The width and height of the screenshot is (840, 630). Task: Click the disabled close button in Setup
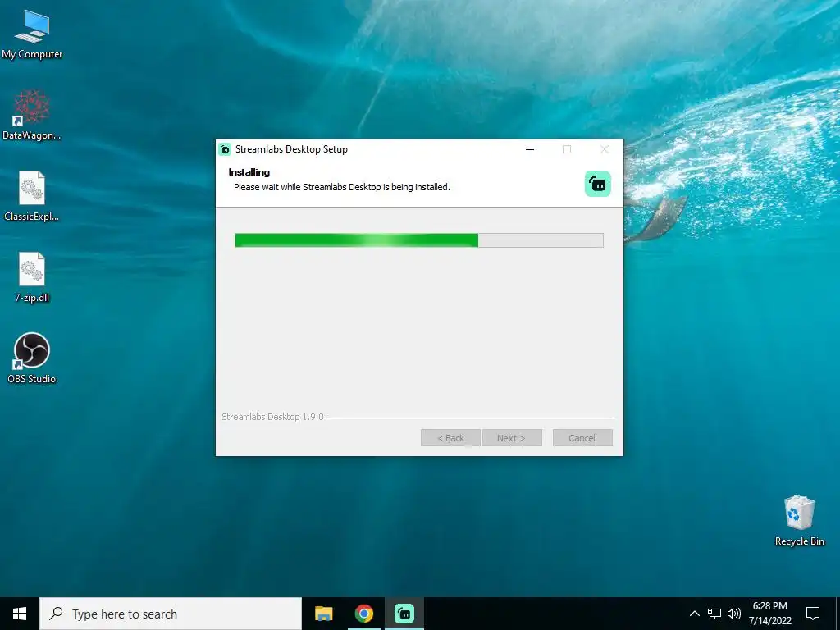pyautogui.click(x=605, y=149)
